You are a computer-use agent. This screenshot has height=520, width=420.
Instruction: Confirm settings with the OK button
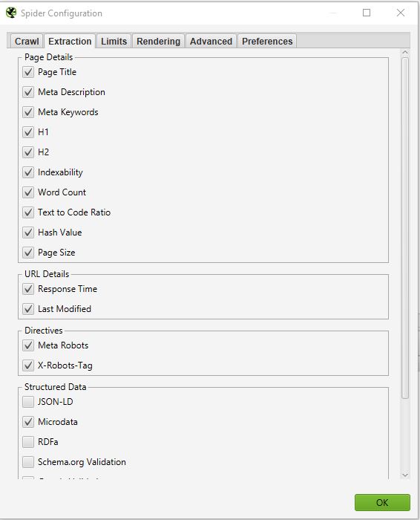pos(382,502)
